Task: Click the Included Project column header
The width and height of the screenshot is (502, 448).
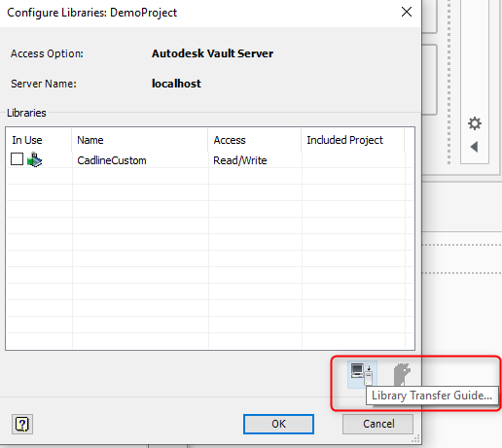Action: coord(353,140)
